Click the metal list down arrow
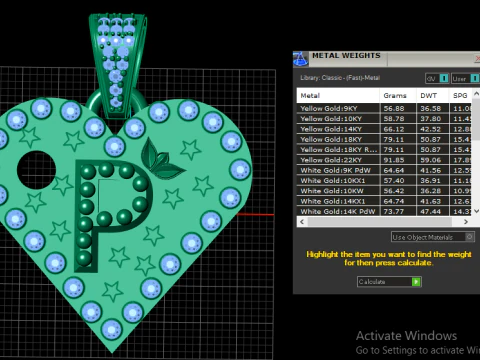 (x=476, y=211)
